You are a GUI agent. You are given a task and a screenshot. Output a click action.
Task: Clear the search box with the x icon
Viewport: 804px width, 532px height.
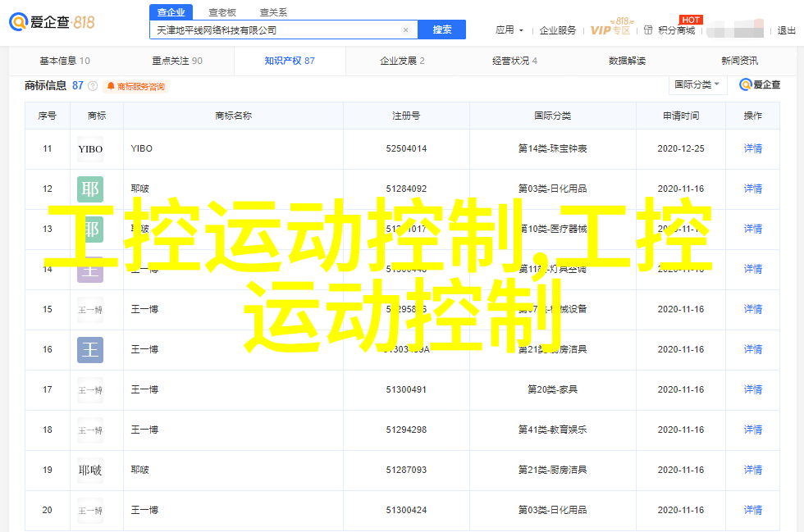[x=405, y=30]
